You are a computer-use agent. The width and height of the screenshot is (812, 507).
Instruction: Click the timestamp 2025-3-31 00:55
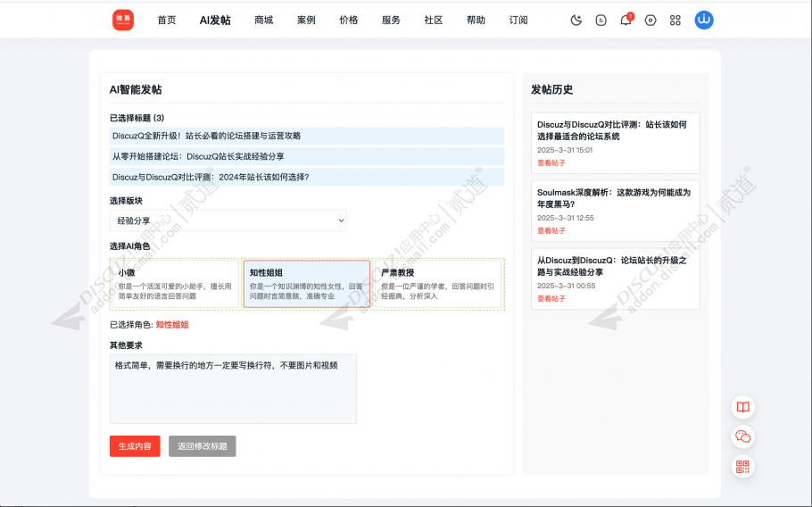click(566, 286)
